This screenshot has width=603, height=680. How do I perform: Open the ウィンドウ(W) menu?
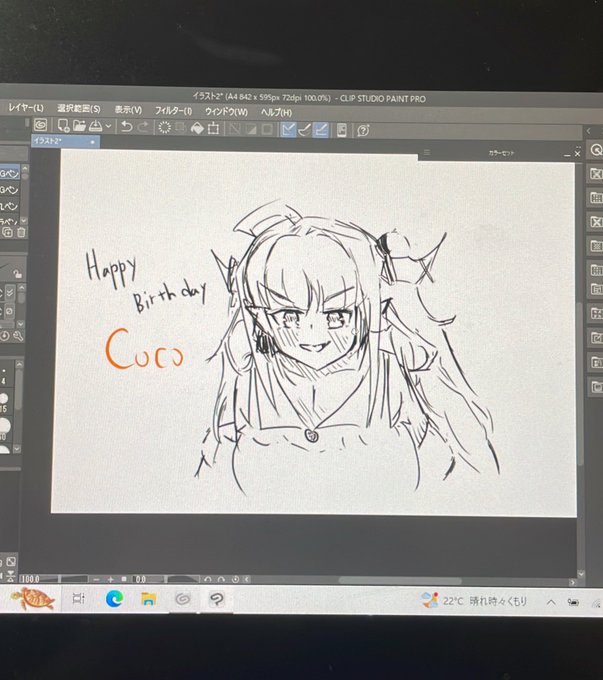226,112
